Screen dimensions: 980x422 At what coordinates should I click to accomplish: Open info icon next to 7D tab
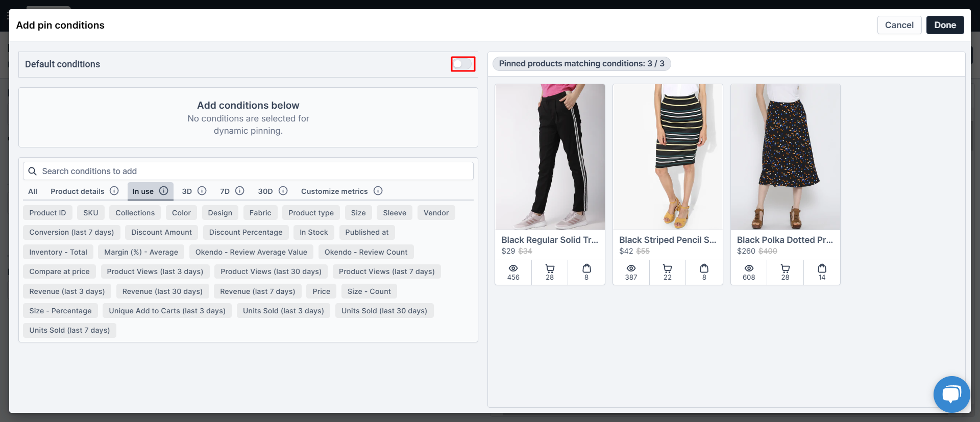(x=240, y=191)
